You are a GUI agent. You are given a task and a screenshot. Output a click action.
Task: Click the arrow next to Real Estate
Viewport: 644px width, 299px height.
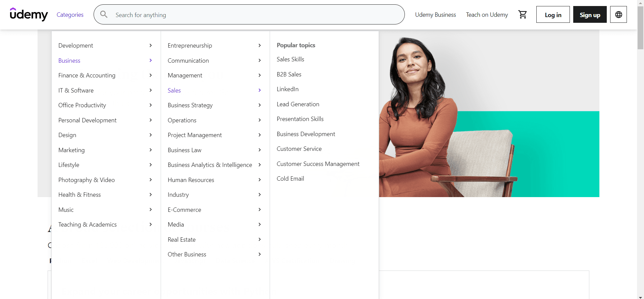pyautogui.click(x=260, y=240)
